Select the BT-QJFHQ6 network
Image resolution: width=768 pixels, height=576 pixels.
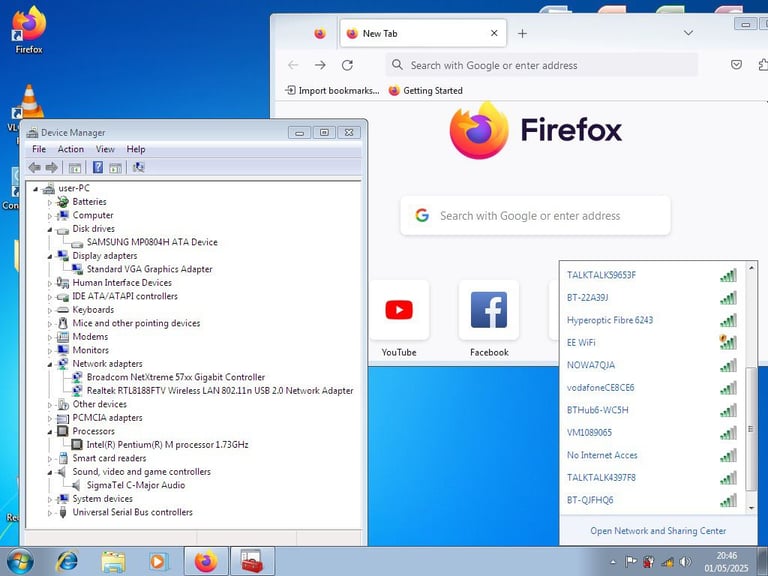pyautogui.click(x=652, y=501)
